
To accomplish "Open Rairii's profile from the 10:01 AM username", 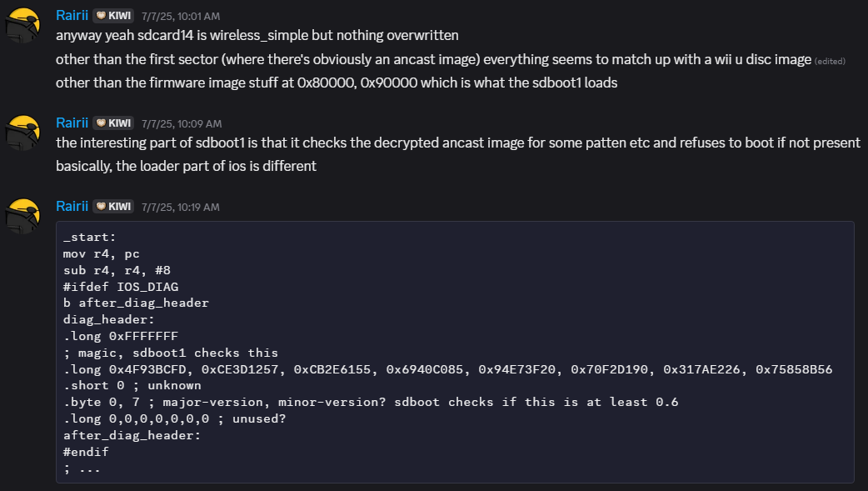I will (x=72, y=16).
